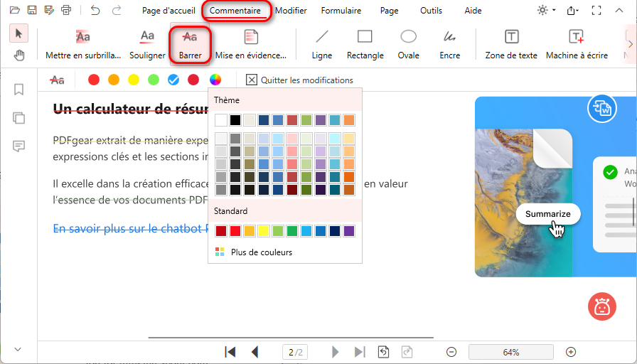Open the Page d'accueil tab

click(168, 11)
